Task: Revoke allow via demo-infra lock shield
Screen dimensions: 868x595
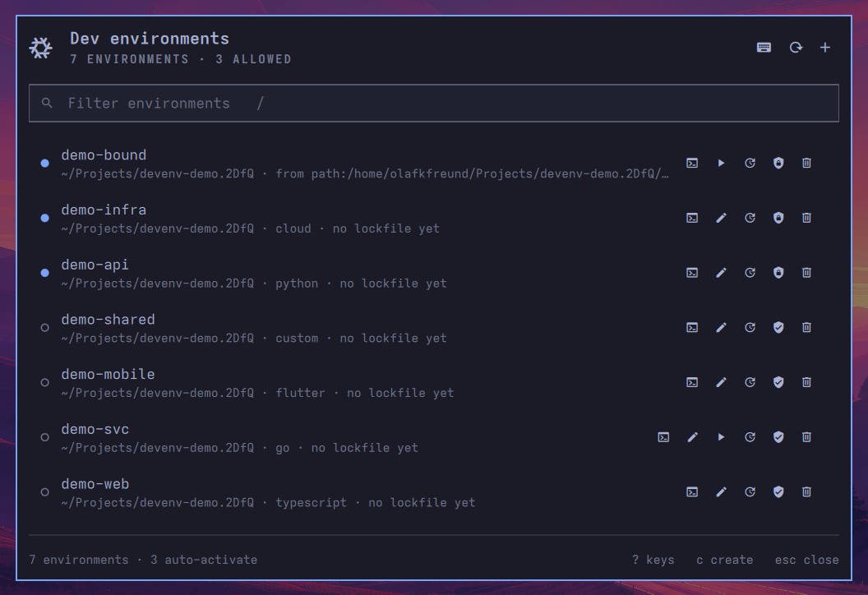Action: [778, 218]
